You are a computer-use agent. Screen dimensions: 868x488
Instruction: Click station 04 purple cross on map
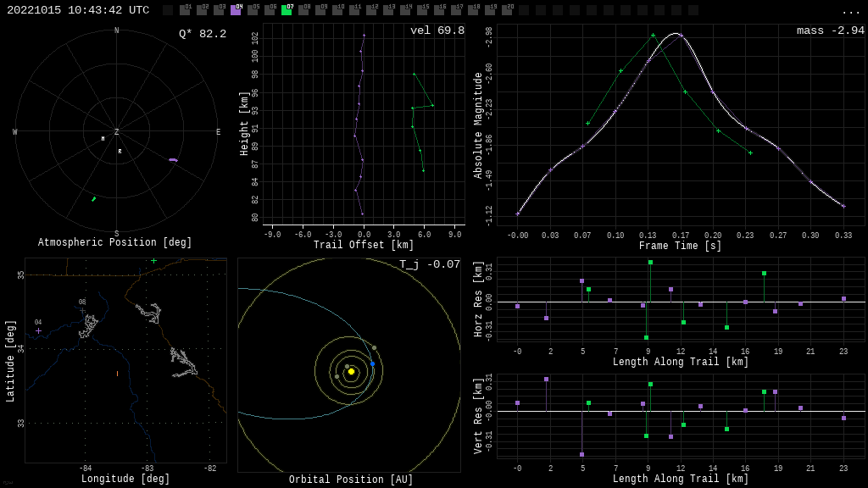click(x=38, y=331)
